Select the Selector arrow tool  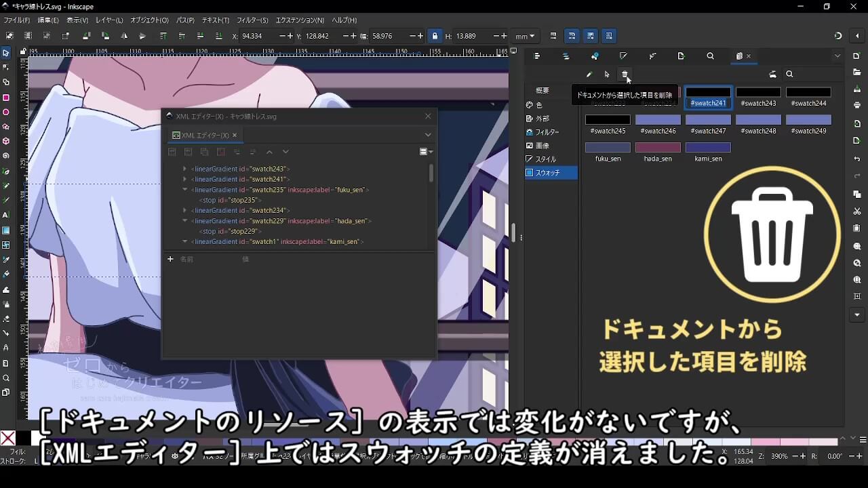(x=6, y=53)
